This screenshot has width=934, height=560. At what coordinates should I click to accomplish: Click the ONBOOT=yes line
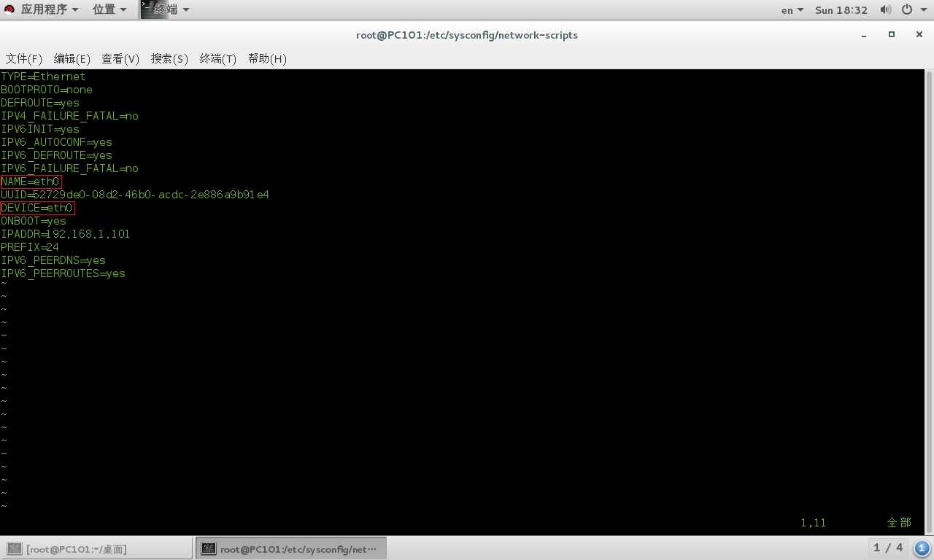point(34,221)
